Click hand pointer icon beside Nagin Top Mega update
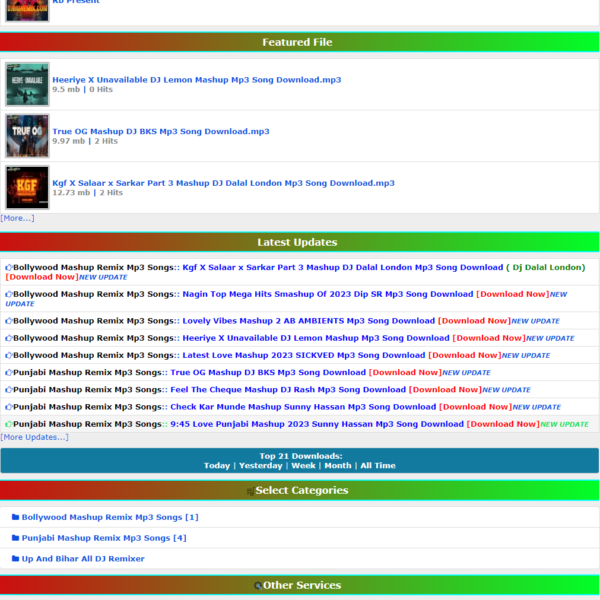The width and height of the screenshot is (600, 600). 9,294
